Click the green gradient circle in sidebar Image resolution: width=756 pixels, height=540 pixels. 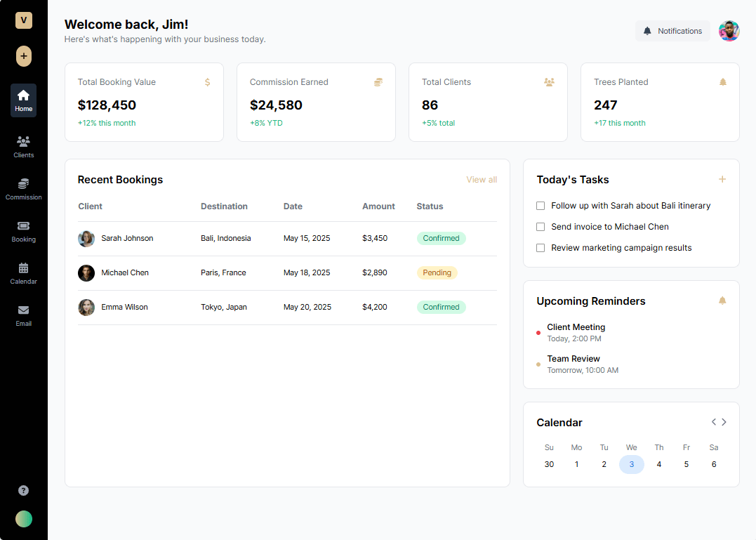(x=24, y=518)
